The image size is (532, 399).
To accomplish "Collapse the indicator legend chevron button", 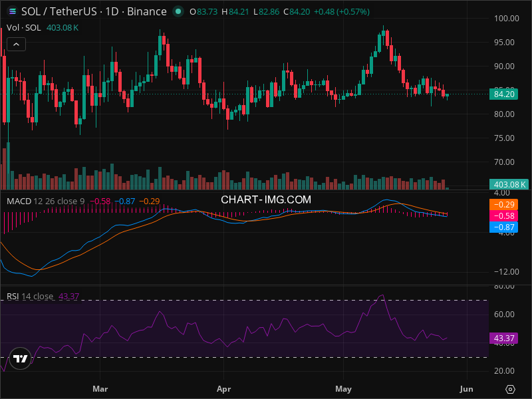I will [16, 45].
